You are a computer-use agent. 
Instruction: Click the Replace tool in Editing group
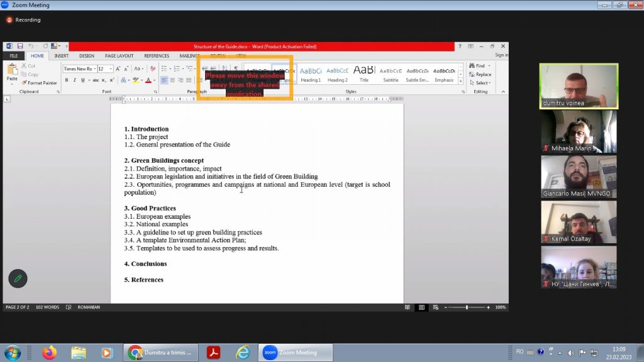[x=482, y=74]
